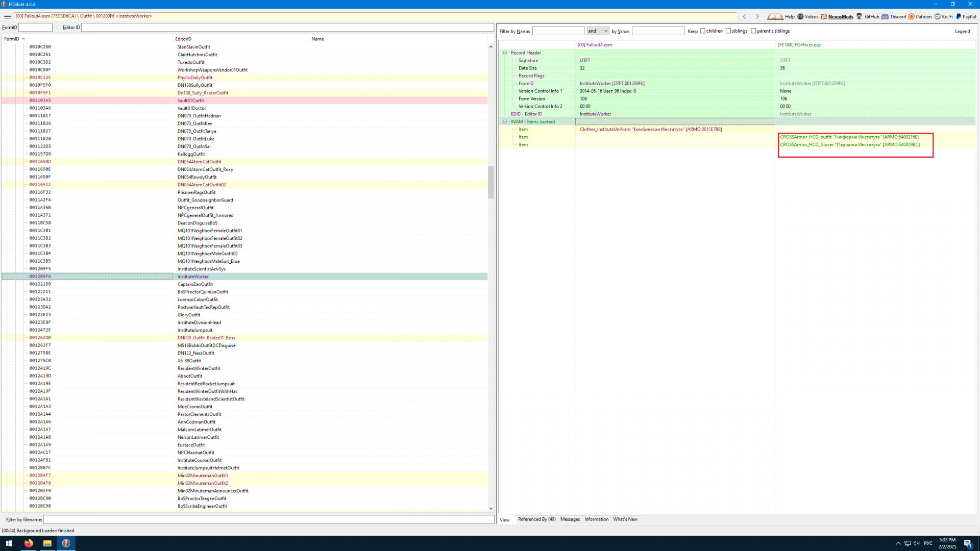The height and width of the screenshot is (551, 980).
Task: Switch to the Messages tab
Action: [x=570, y=519]
